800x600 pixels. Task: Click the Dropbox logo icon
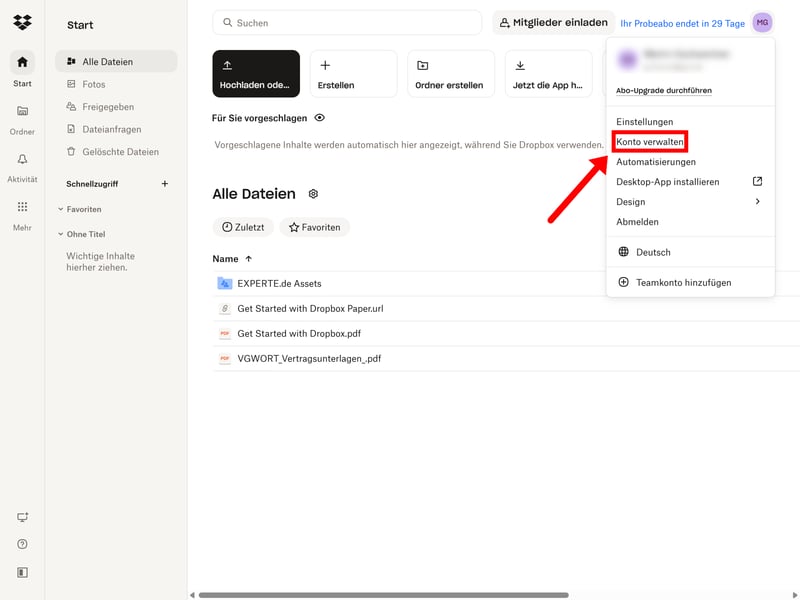tap(22, 23)
